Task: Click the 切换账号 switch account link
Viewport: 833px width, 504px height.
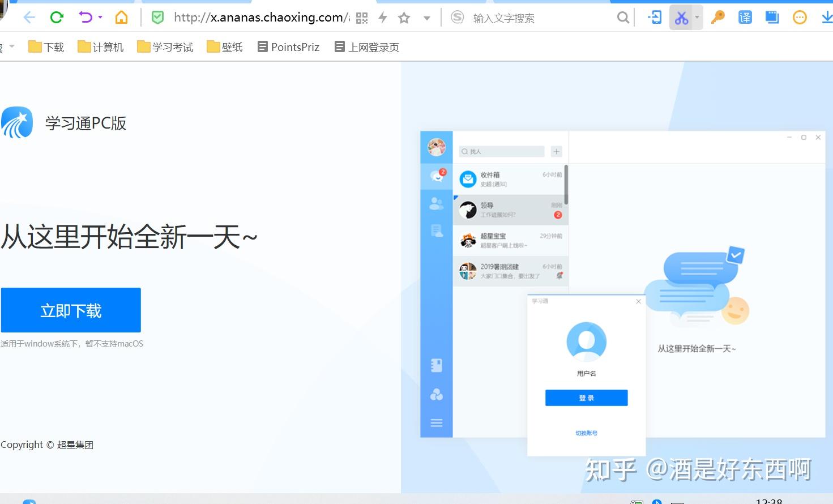Action: point(587,433)
